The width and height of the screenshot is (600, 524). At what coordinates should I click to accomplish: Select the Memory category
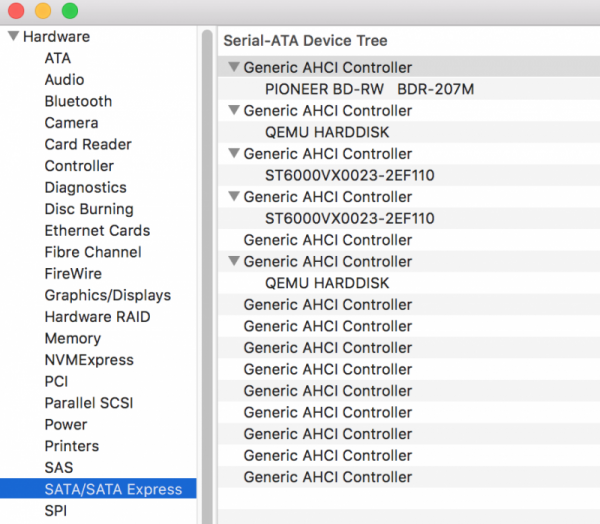tap(72, 338)
